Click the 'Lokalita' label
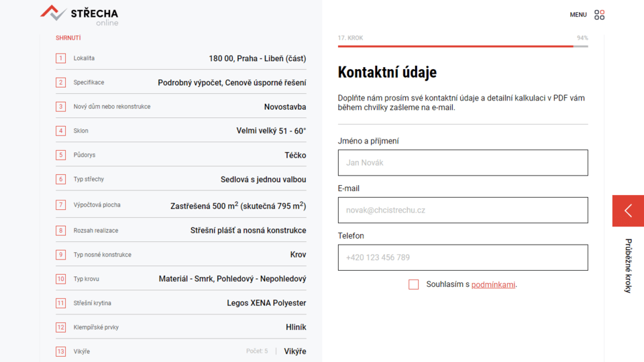The image size is (644, 362). [84, 58]
